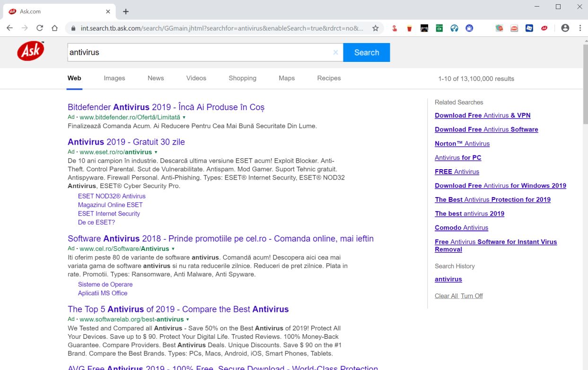Open the blue headphones music extension
Screen dimensions: 588x370
454,28
